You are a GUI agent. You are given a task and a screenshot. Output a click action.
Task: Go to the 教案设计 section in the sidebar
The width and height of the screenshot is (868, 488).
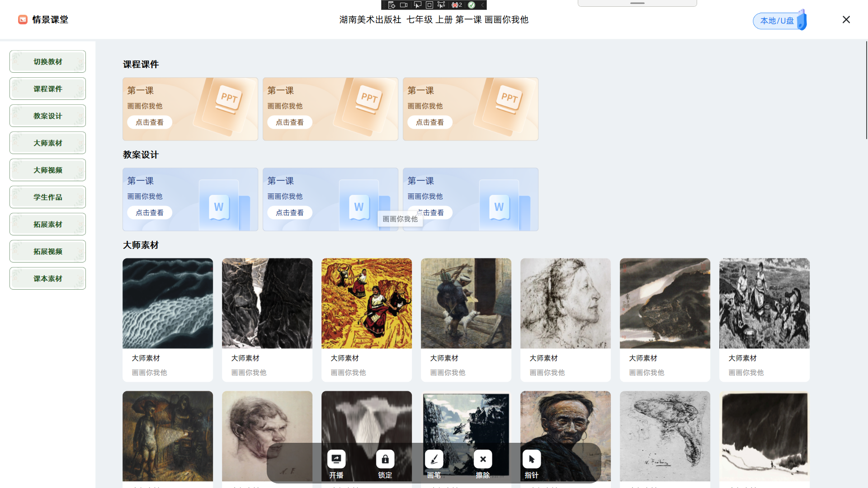(x=47, y=116)
